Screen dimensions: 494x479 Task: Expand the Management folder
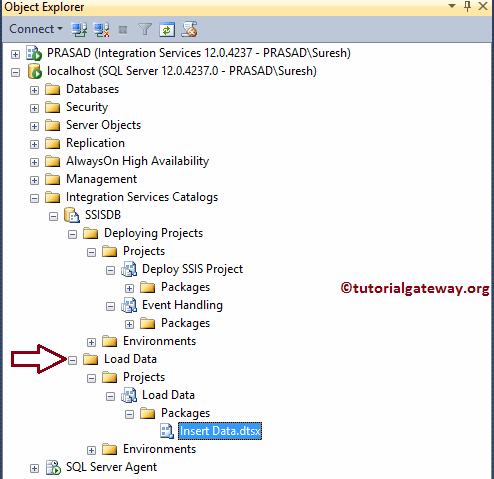point(34,180)
